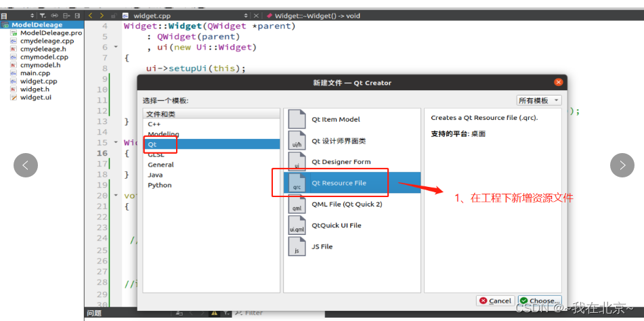Pick the Qt Resource File template
Screen dimensions: 644x321
(x=352, y=183)
